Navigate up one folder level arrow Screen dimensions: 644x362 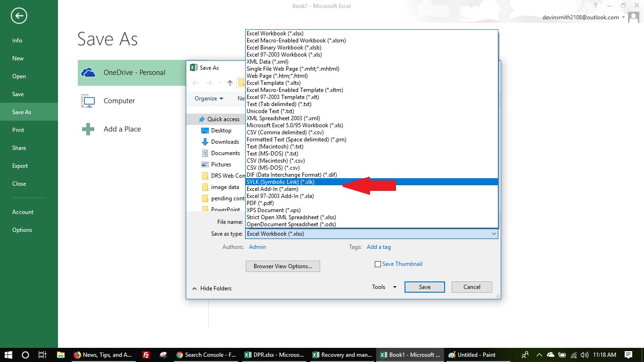coord(230,83)
